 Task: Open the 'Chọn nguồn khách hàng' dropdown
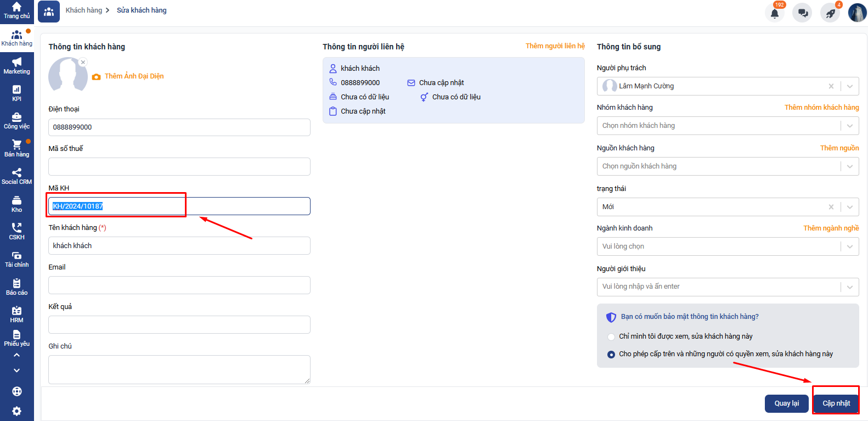849,166
